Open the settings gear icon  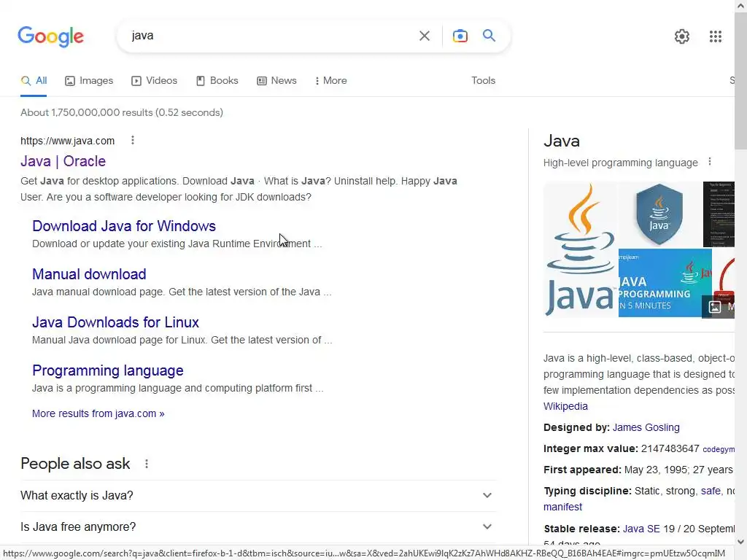tap(682, 36)
